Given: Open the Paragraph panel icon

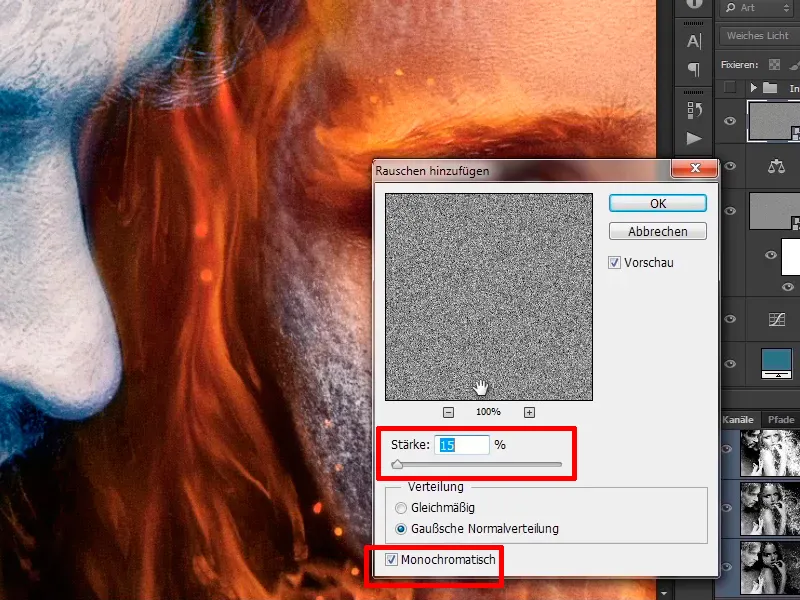Looking at the screenshot, I should click(x=694, y=68).
